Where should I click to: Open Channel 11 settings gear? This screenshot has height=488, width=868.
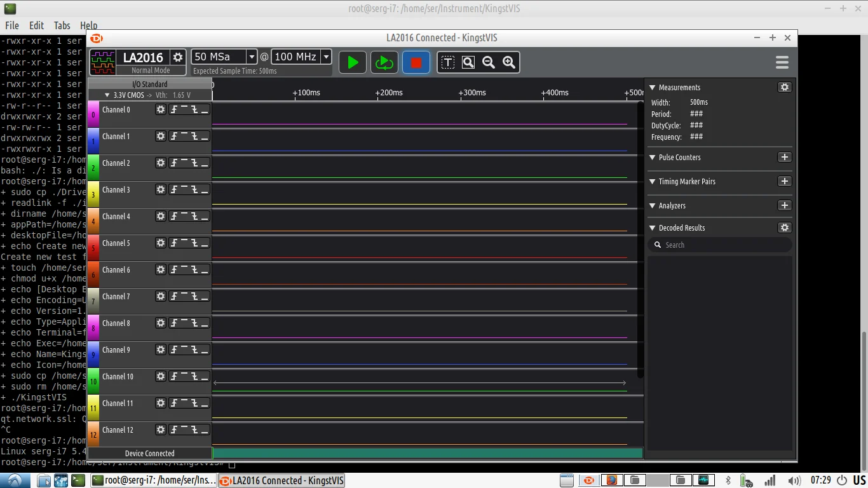161,403
